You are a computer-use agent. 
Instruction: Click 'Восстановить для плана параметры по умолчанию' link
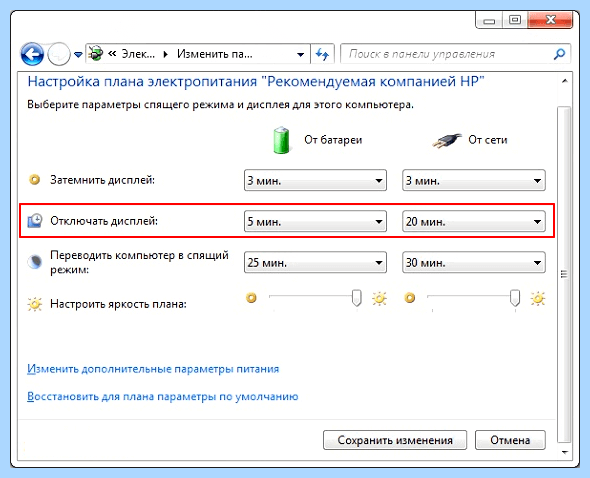[x=163, y=396]
